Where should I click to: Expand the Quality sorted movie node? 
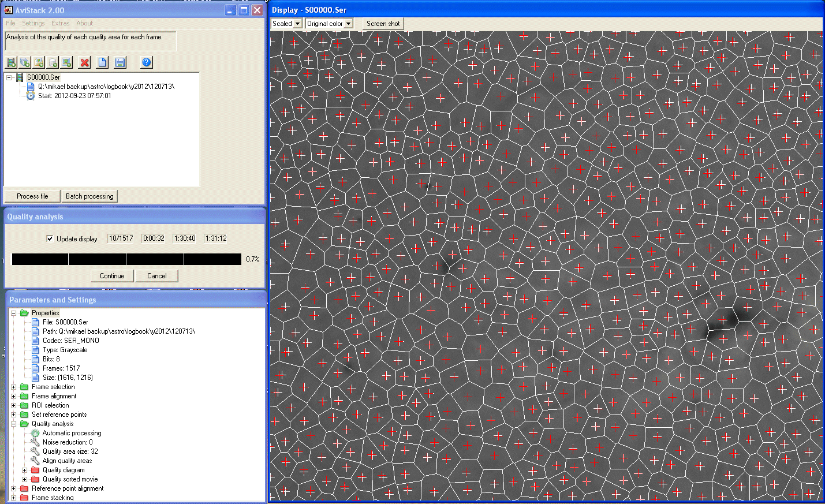click(x=24, y=479)
